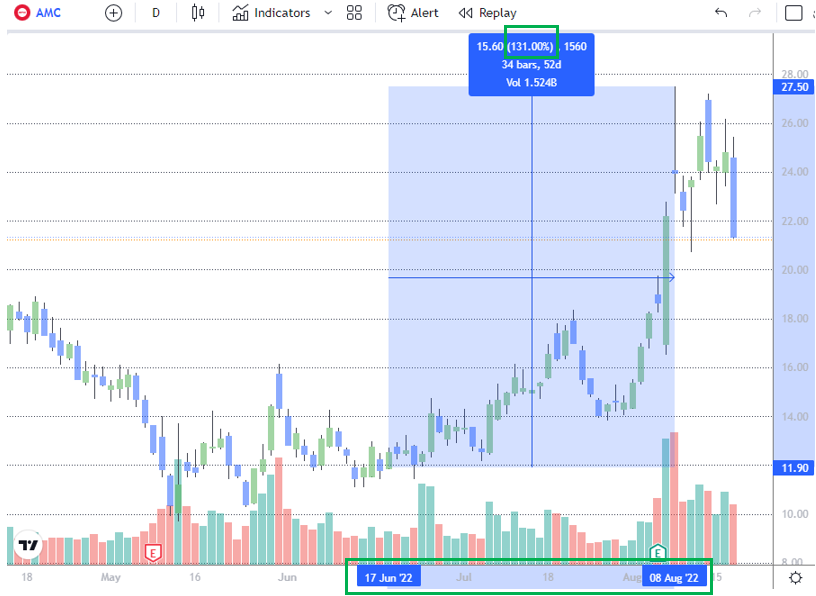
Task: Click the price range measurement info box
Action: [531, 65]
